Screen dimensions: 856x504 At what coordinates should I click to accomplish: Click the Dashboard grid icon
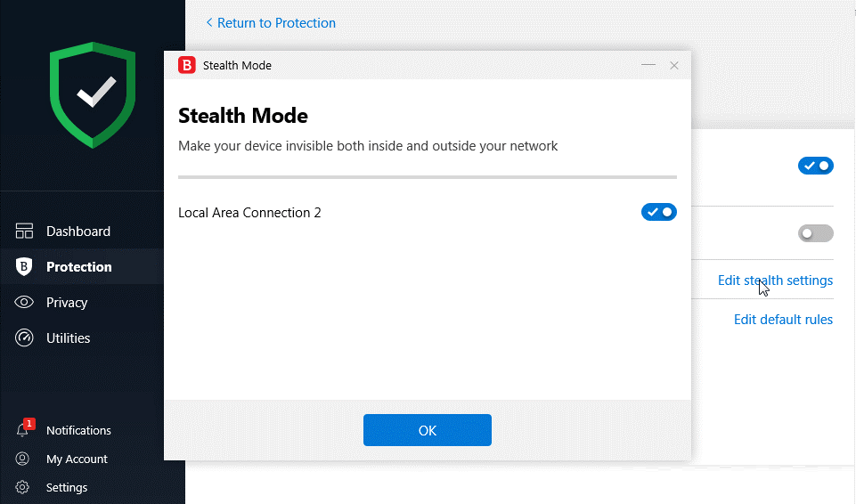(24, 232)
